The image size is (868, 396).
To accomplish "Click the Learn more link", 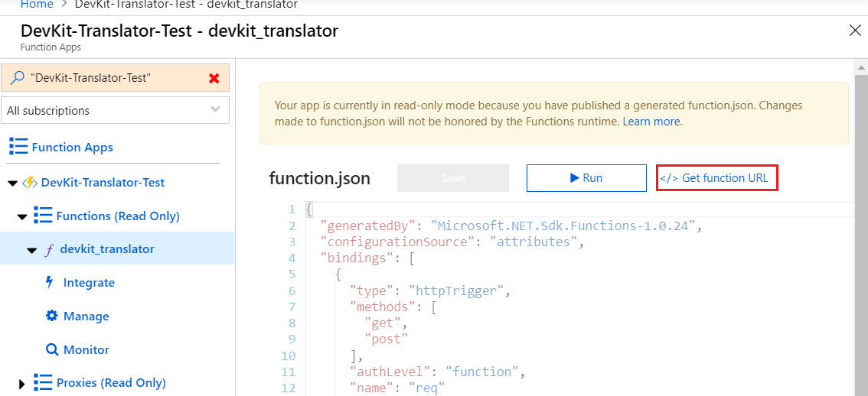I will (x=651, y=121).
